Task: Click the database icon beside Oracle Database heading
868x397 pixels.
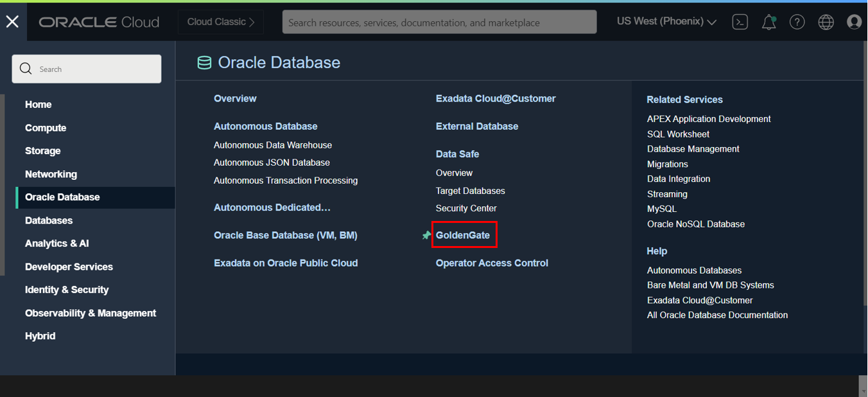Action: tap(204, 62)
